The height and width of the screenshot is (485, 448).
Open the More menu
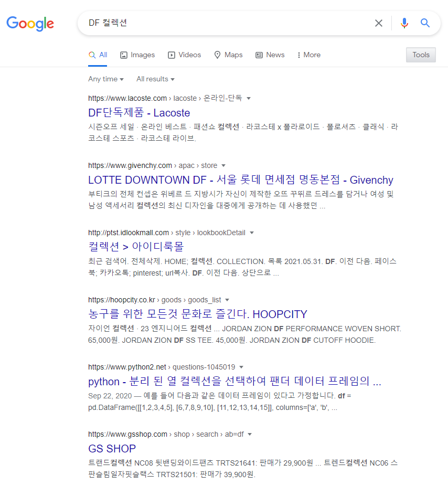308,55
